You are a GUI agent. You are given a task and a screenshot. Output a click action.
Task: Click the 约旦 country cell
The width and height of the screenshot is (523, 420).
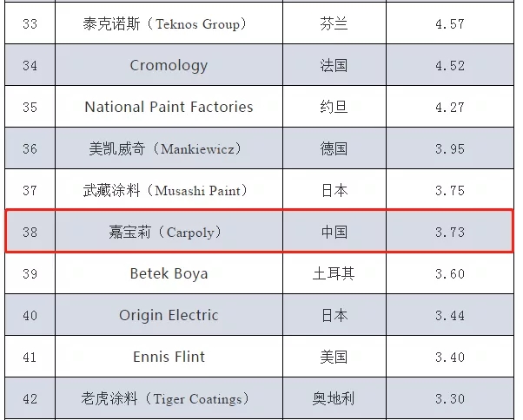[x=334, y=107]
